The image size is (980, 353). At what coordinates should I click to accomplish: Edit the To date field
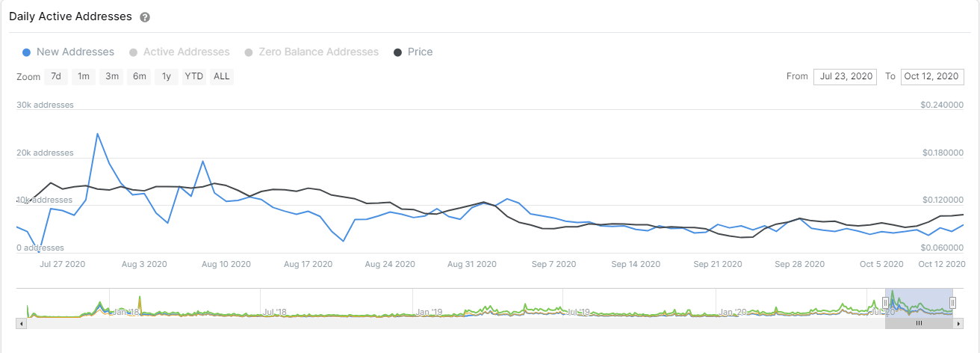click(931, 76)
